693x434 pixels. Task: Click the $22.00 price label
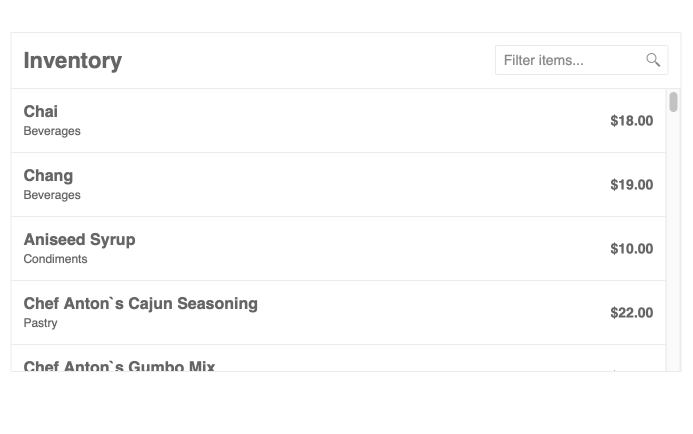click(x=631, y=313)
